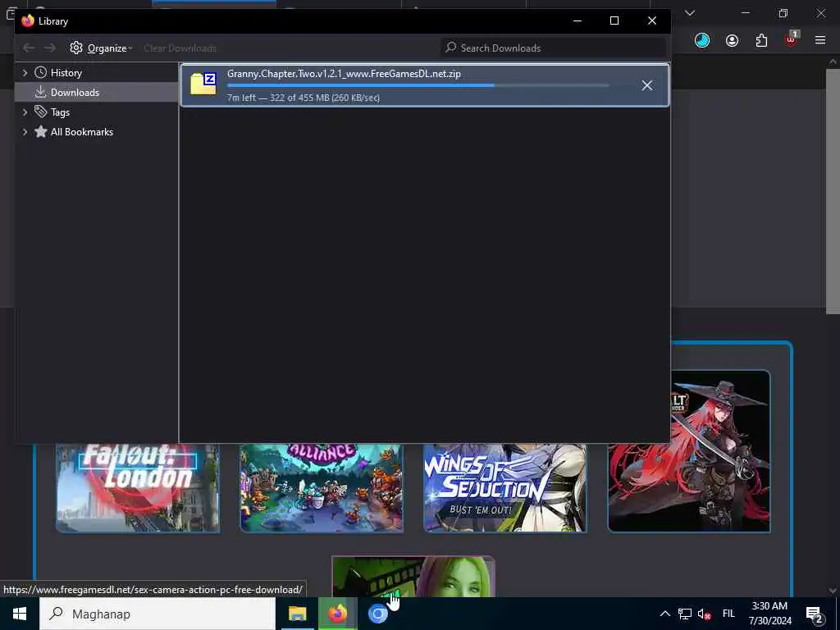
Task: Open the green-haired girl game thumbnail
Action: [x=413, y=577]
